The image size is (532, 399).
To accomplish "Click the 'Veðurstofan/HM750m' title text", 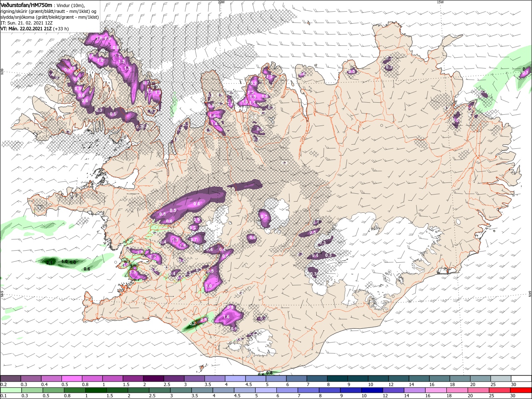I will 26,5.
